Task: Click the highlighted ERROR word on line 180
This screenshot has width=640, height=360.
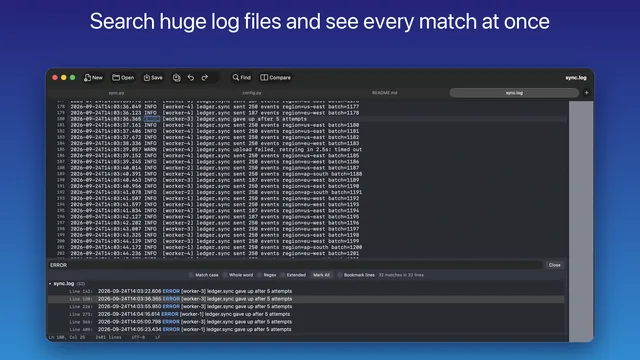Action: 151,119
